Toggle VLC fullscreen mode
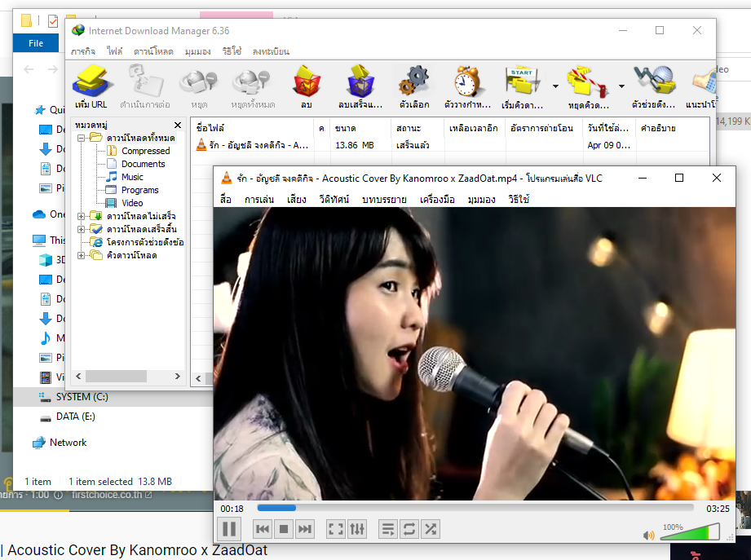 tap(336, 529)
